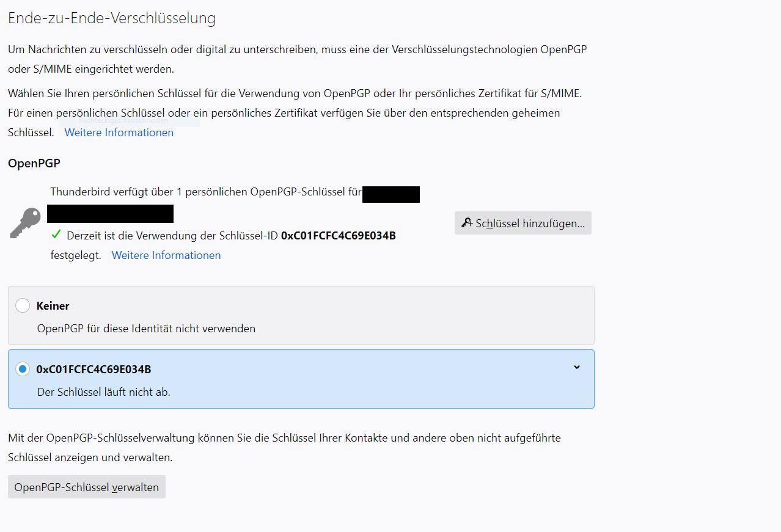Click 'Mit der OpenPGP-Schlüsselverwaltung' paragraph

point(284,447)
